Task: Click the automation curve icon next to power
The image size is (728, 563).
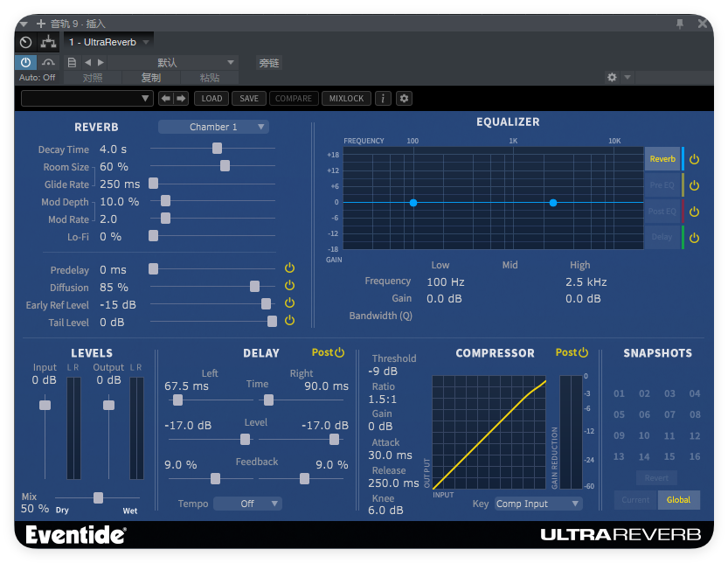Action: click(48, 62)
